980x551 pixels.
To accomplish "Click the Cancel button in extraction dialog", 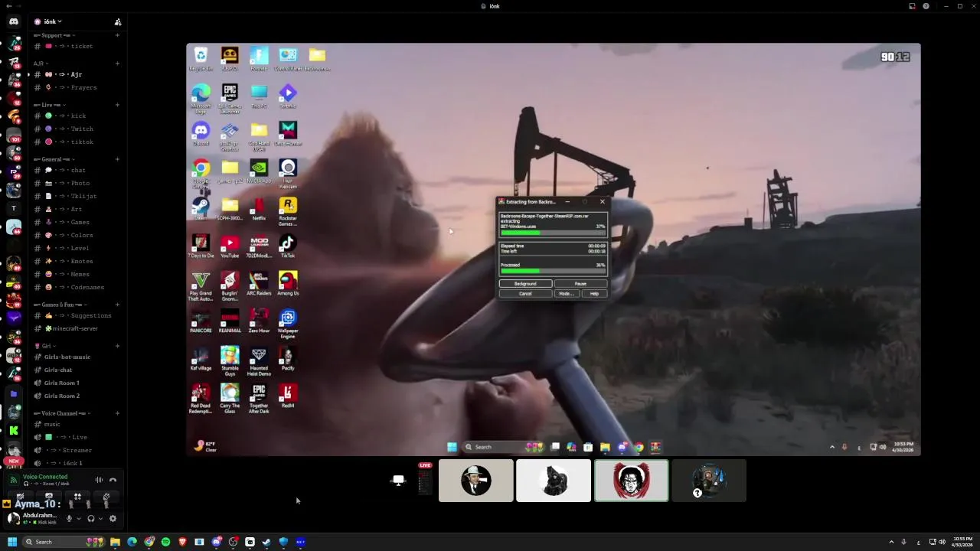I will tap(525, 293).
